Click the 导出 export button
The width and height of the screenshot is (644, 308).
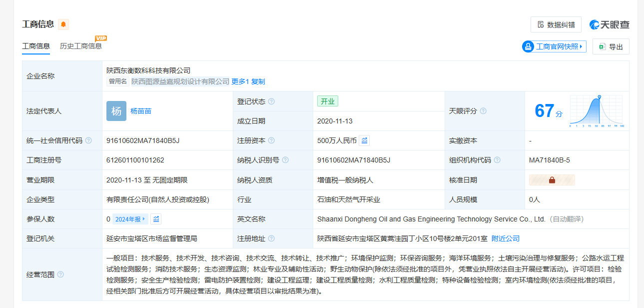pyautogui.click(x=611, y=46)
